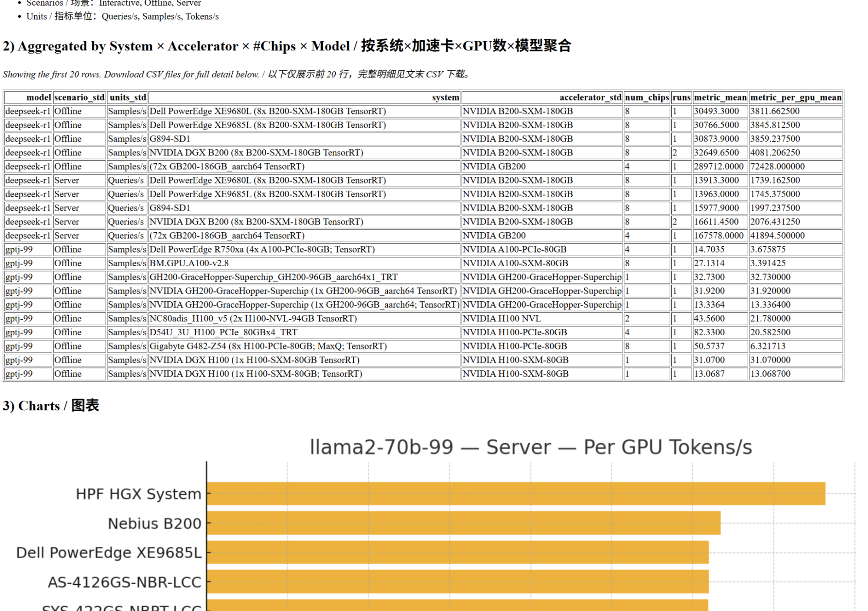This screenshot has height=611, width=868.
Task: Click the 'num_chips' column header
Action: pos(647,97)
